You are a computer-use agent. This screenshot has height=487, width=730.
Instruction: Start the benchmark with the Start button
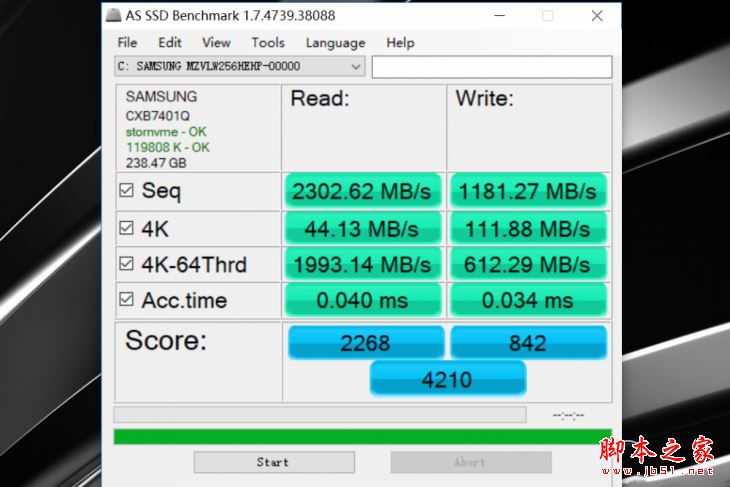pos(274,462)
